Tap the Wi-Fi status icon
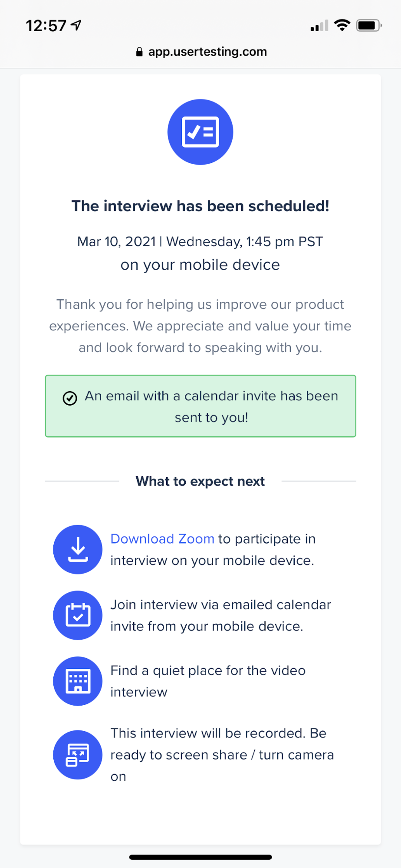This screenshot has height=868, width=401. tap(342, 25)
